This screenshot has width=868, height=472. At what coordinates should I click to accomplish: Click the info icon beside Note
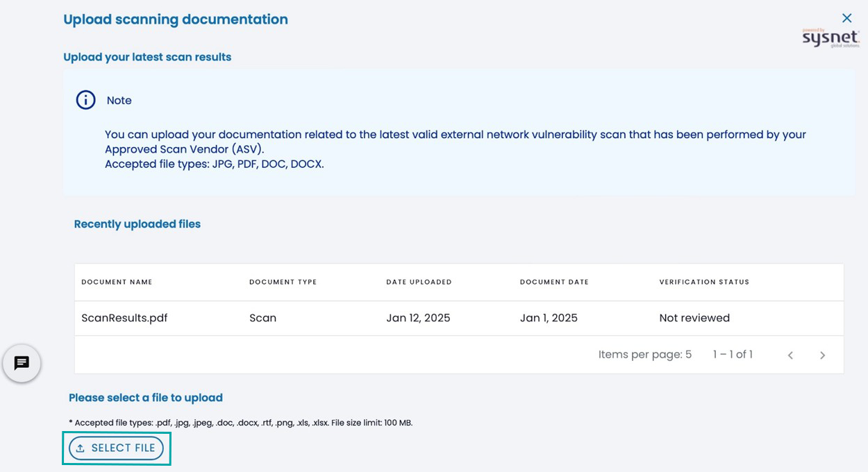85,100
